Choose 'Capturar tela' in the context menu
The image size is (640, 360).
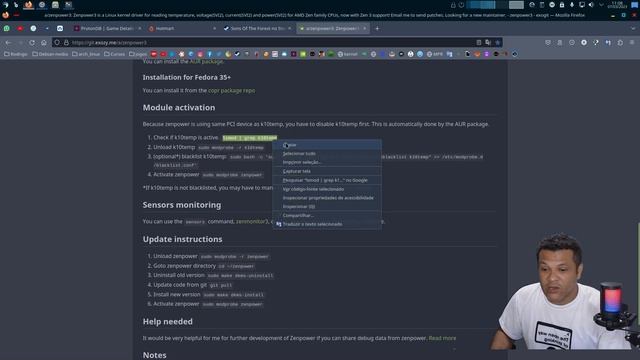pos(327,171)
